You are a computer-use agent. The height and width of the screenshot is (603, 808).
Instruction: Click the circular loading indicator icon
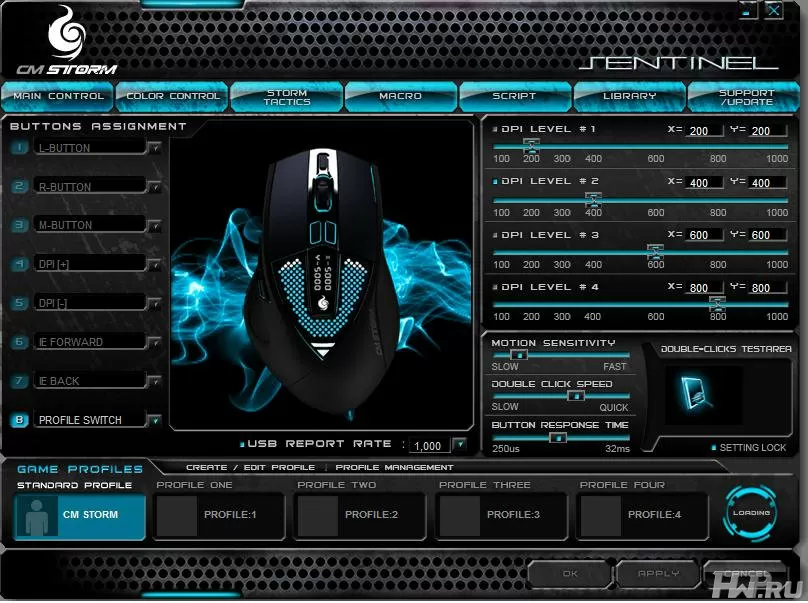coord(750,512)
